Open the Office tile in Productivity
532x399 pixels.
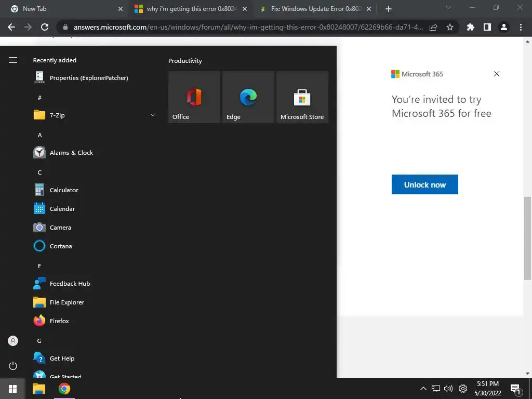tap(194, 97)
